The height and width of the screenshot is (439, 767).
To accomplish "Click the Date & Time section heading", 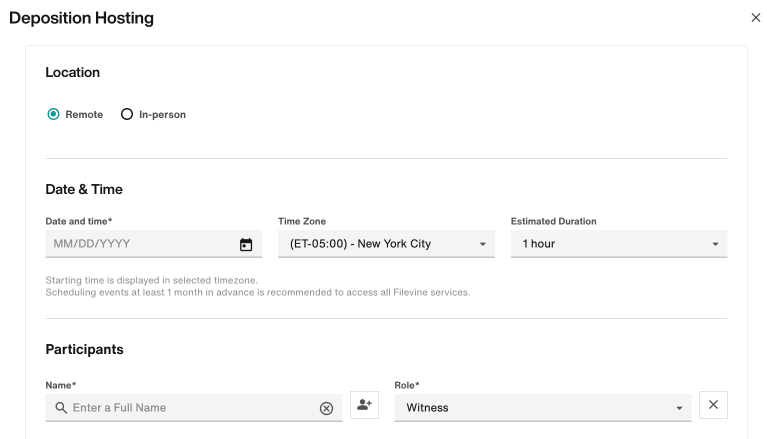I will pyautogui.click(x=84, y=189).
